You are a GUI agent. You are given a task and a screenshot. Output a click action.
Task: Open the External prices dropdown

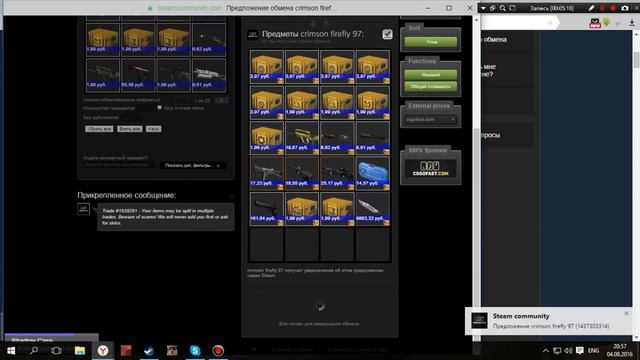(431, 120)
